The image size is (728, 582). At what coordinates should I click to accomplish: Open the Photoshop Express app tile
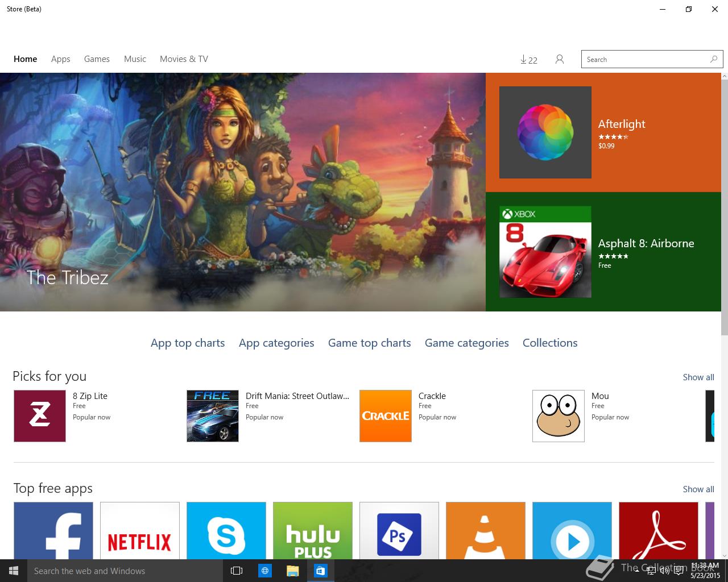[x=399, y=530]
